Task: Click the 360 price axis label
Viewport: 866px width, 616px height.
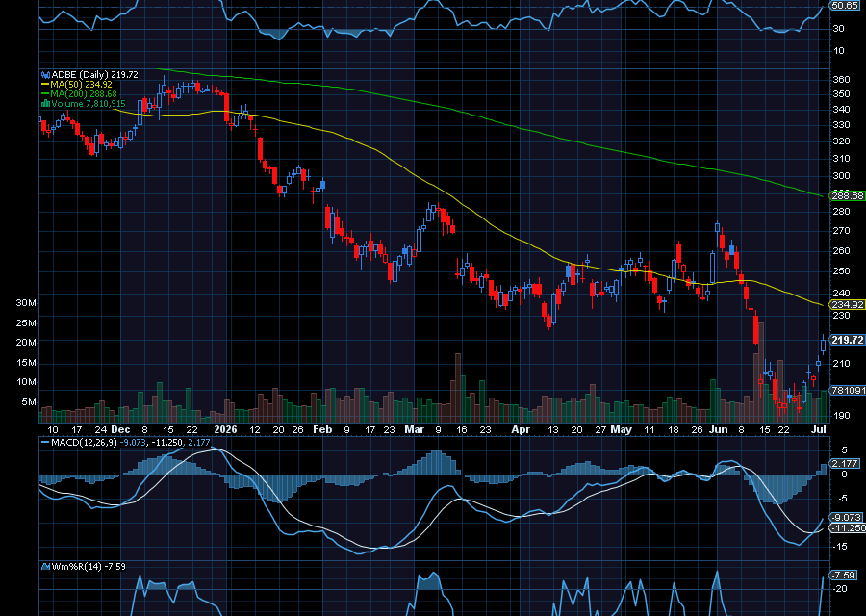Action: pyautogui.click(x=841, y=79)
